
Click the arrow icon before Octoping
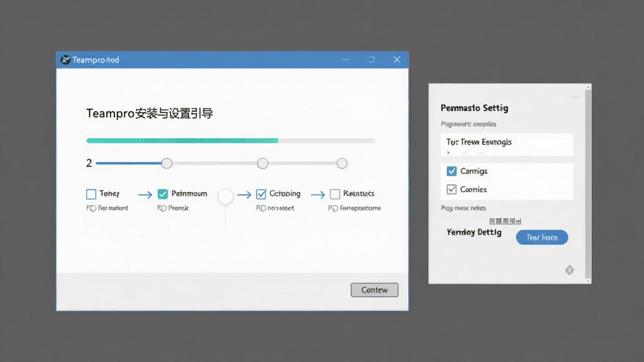[x=244, y=195]
